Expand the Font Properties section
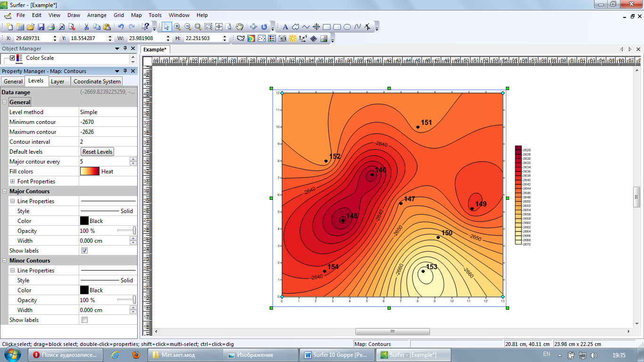 12,181
